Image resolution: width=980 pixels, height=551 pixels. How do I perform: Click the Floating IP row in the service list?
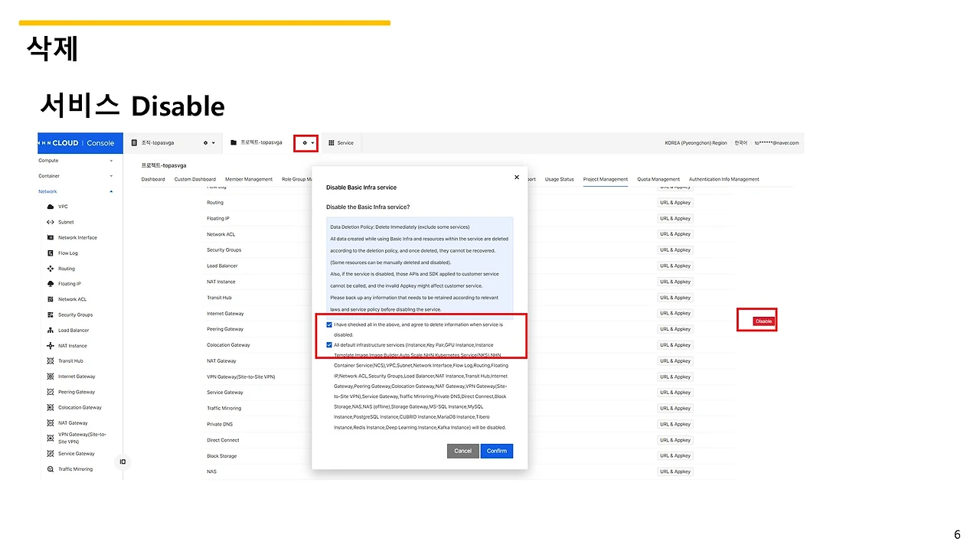218,219
